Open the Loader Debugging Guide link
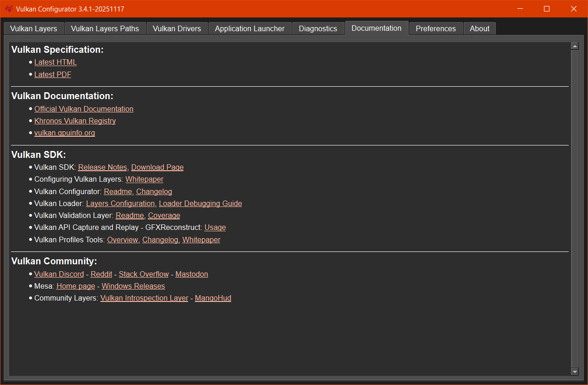This screenshot has width=588, height=385. [x=200, y=204]
